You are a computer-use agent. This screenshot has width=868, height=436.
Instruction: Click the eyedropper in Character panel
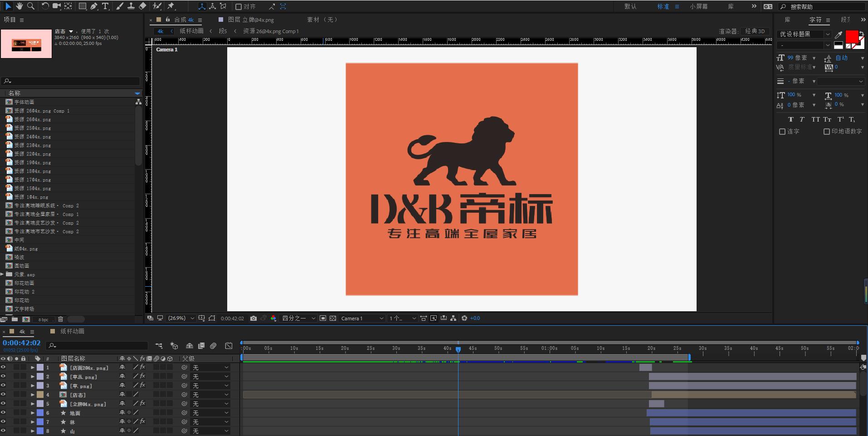839,35
